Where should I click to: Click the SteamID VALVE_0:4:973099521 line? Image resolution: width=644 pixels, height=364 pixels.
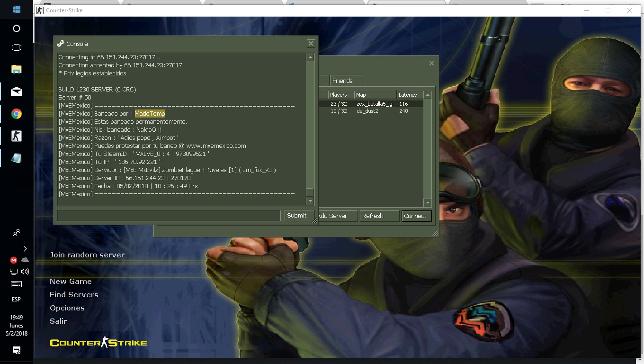(x=134, y=154)
